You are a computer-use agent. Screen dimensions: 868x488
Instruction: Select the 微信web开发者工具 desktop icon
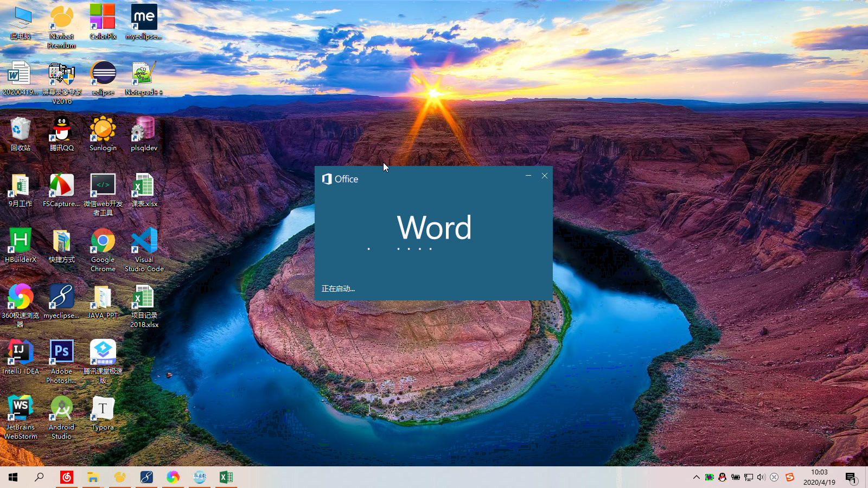point(103,194)
